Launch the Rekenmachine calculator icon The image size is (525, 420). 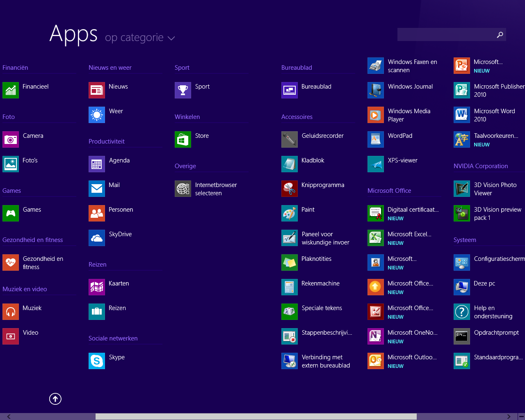pyautogui.click(x=290, y=287)
